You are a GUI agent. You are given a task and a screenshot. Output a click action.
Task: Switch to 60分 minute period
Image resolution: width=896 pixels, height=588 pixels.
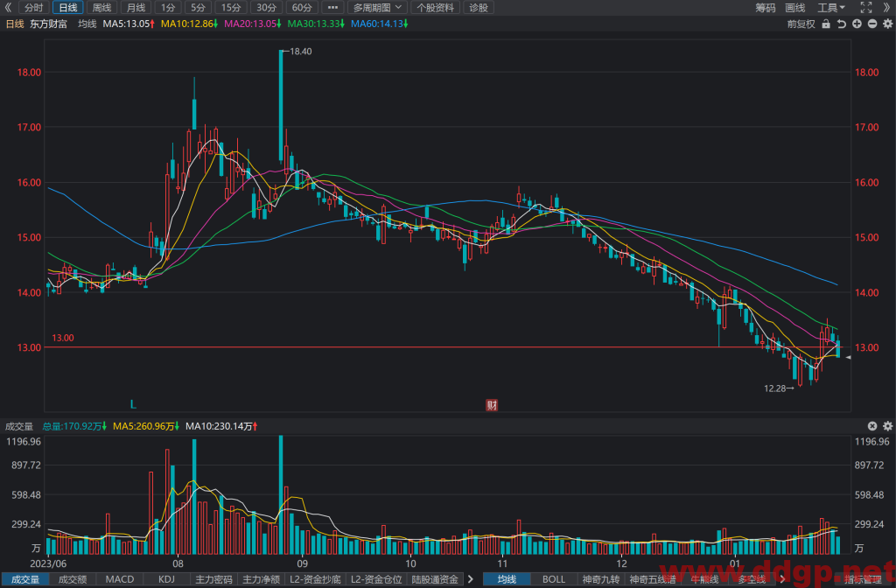point(301,7)
